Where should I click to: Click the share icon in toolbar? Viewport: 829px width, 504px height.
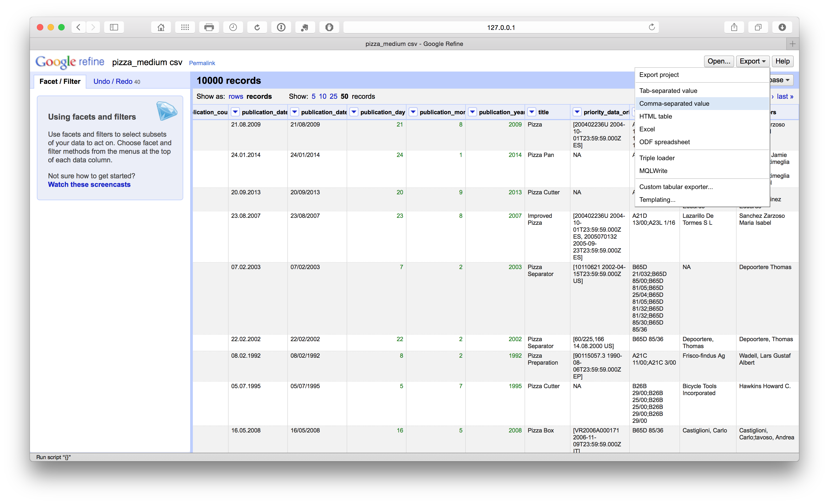pos(734,27)
